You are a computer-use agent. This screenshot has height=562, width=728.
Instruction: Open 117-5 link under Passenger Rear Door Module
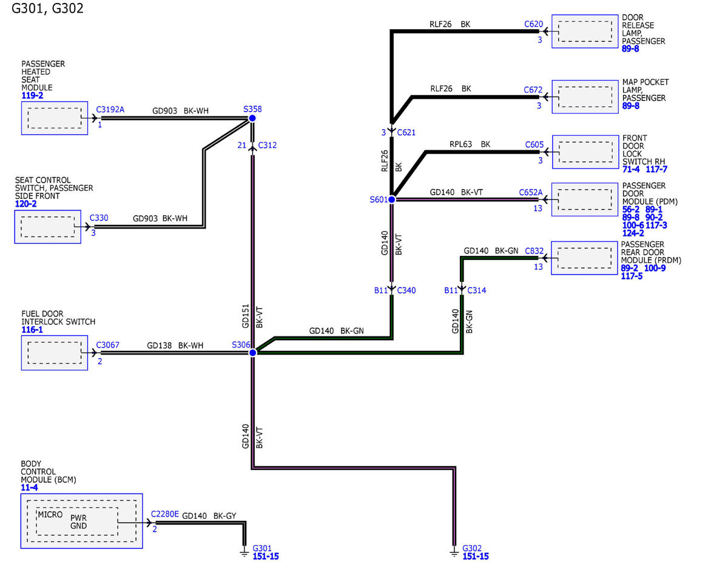tap(632, 276)
